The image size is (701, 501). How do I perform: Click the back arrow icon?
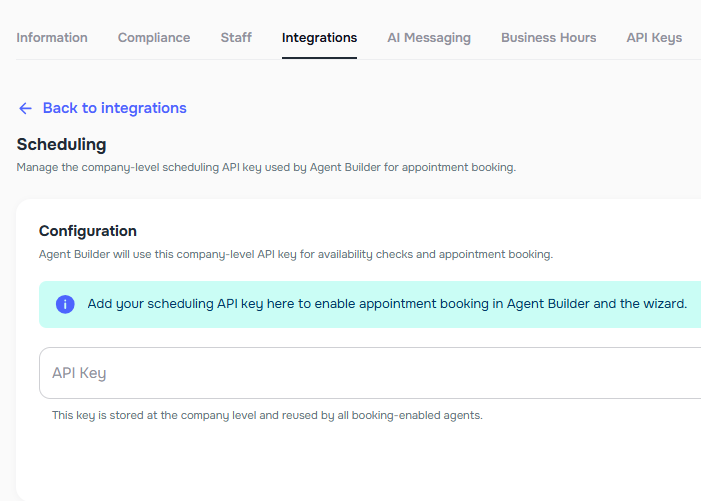point(26,108)
